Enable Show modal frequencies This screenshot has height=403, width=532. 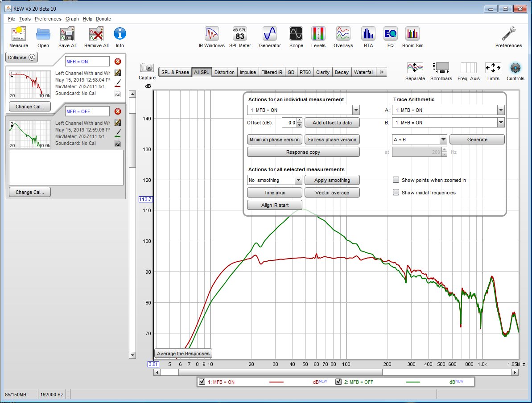396,192
